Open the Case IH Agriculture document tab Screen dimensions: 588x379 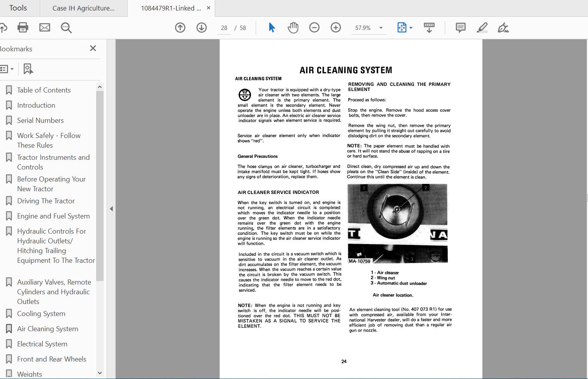83,8
